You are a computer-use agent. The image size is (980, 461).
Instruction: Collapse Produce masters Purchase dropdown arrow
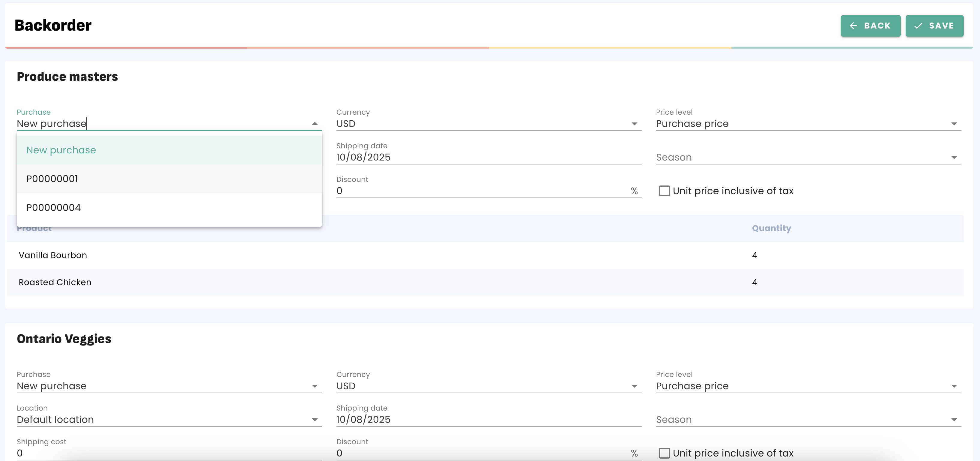[315, 123]
